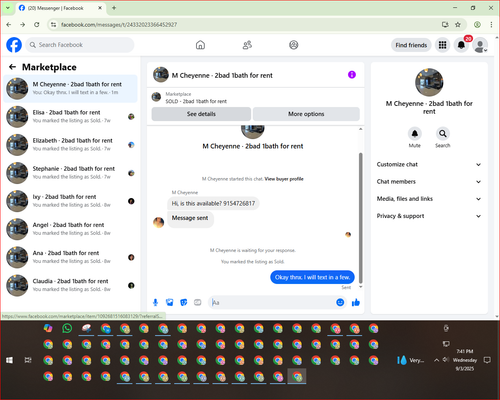Open the Friends icon in top navigation
This screenshot has width=500, height=400.
247,45
